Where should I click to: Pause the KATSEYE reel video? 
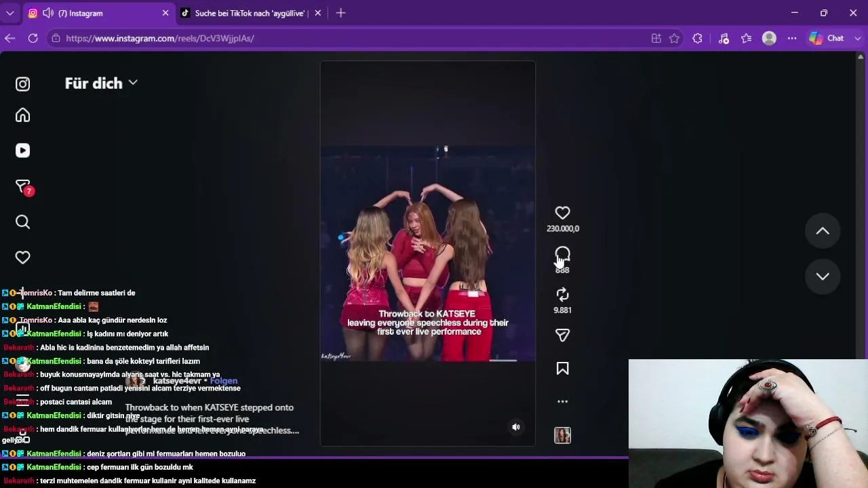tap(428, 253)
